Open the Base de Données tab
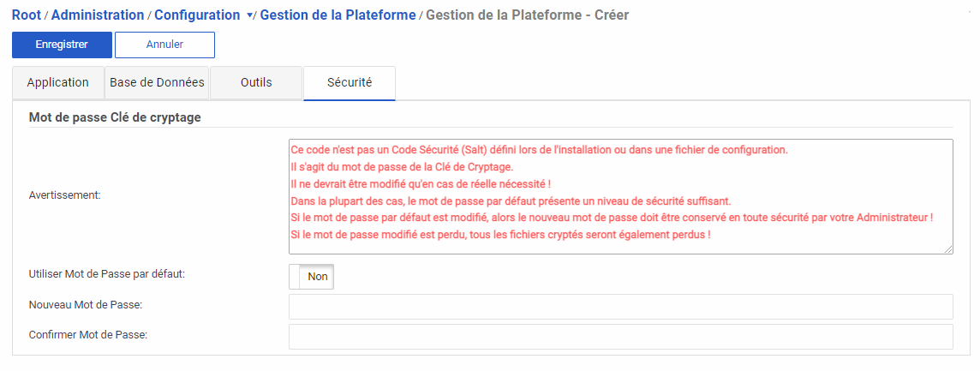The height and width of the screenshot is (371, 980). coord(157,83)
